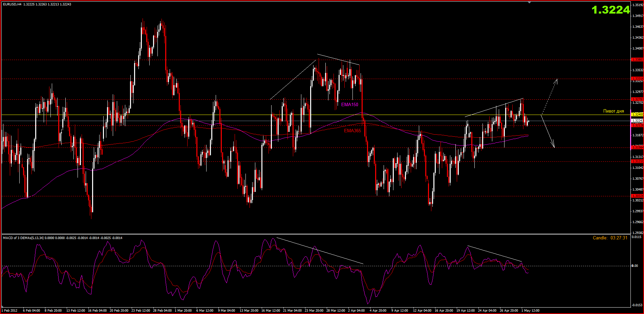Image resolution: width=644 pixels, height=314 pixels.
Task: Click the 1.30767 price axis label
Action: pyautogui.click(x=638, y=178)
